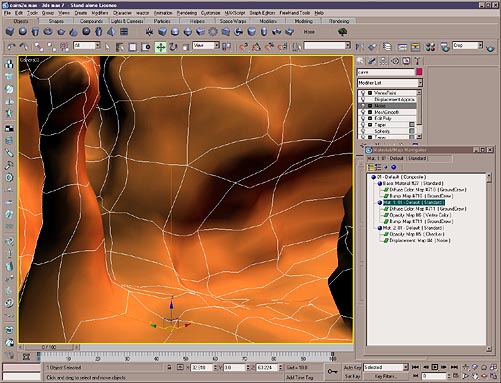Activate the Select and Move tool
Screen dimensions: 501x383
tap(161, 47)
